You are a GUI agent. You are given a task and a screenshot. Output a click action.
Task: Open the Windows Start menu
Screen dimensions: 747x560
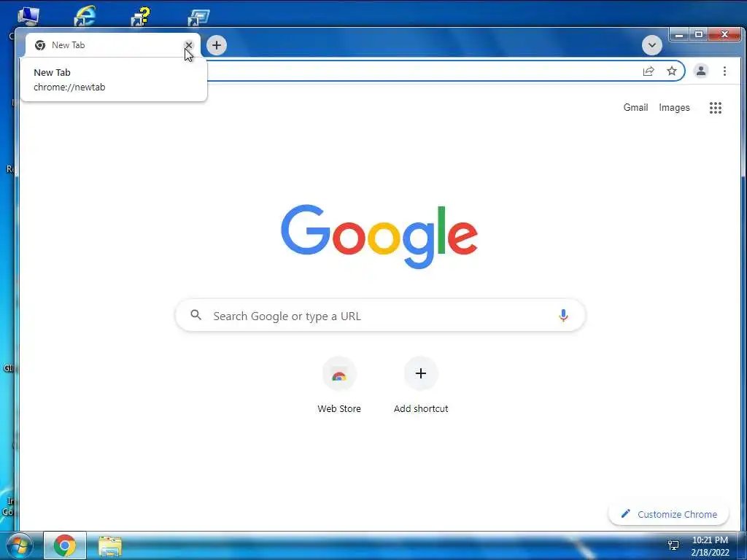pyautogui.click(x=20, y=545)
